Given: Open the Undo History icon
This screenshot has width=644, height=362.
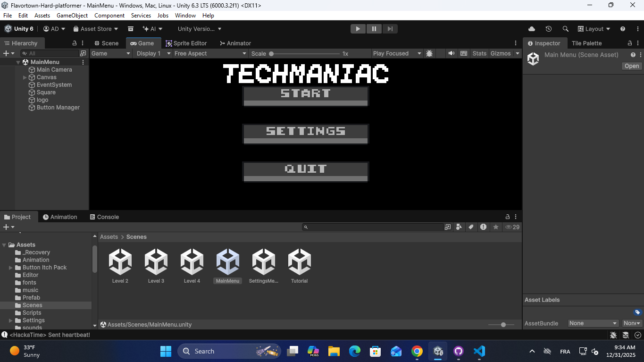Looking at the screenshot, I should tap(548, 29).
